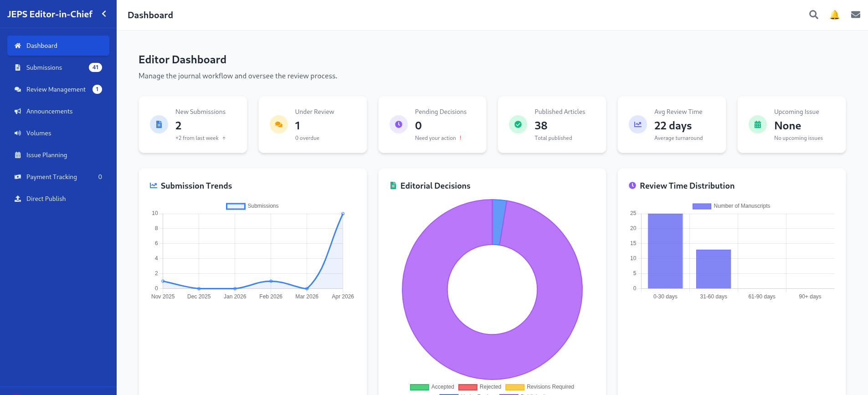This screenshot has width=868, height=395.
Task: Click the Avg Review Time chart icon
Action: (x=638, y=124)
